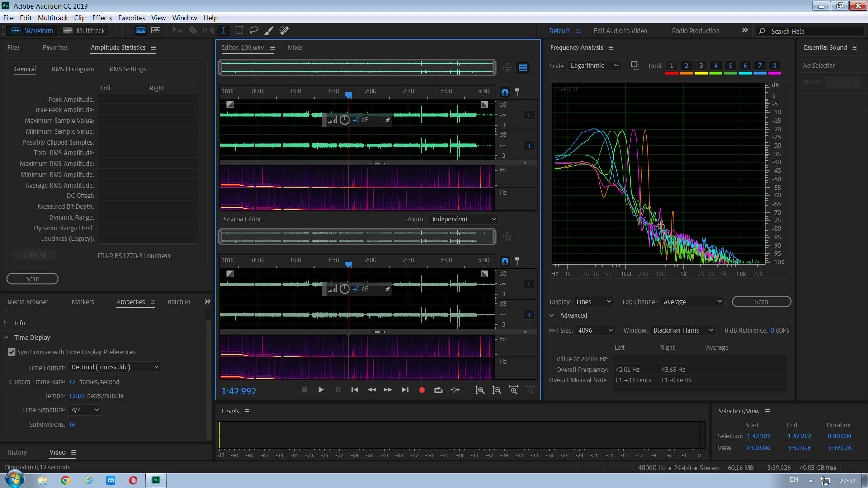The image size is (868, 488).
Task: Switch to Markers tab
Action: (x=83, y=302)
